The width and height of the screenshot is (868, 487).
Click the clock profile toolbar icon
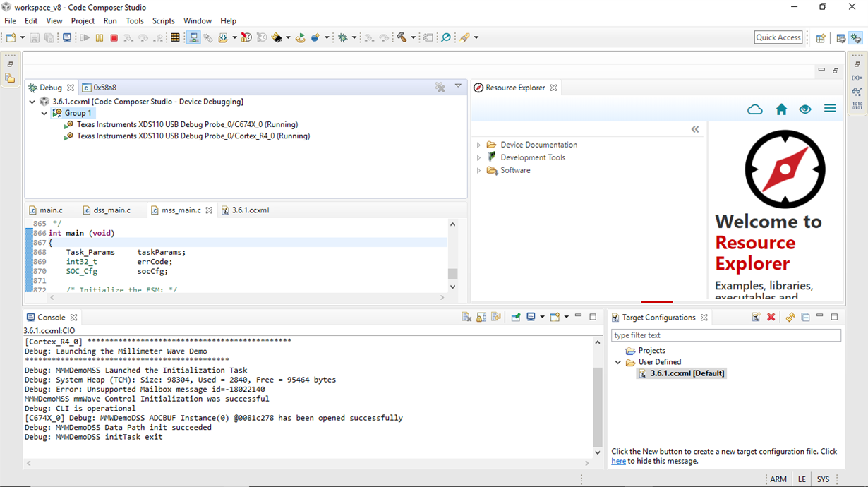pyautogui.click(x=246, y=37)
